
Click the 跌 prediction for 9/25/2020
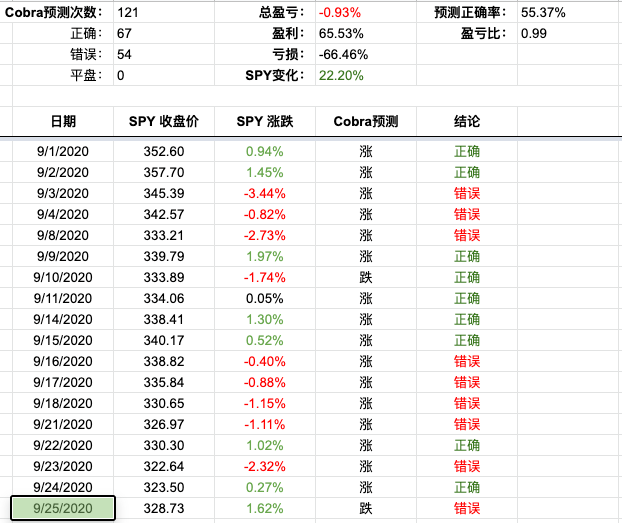pyautogui.click(x=366, y=508)
